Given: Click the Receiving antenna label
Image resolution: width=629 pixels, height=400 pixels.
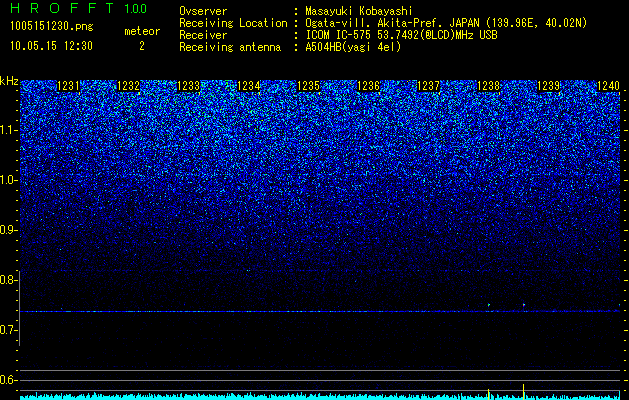Looking at the screenshot, I should point(230,47).
